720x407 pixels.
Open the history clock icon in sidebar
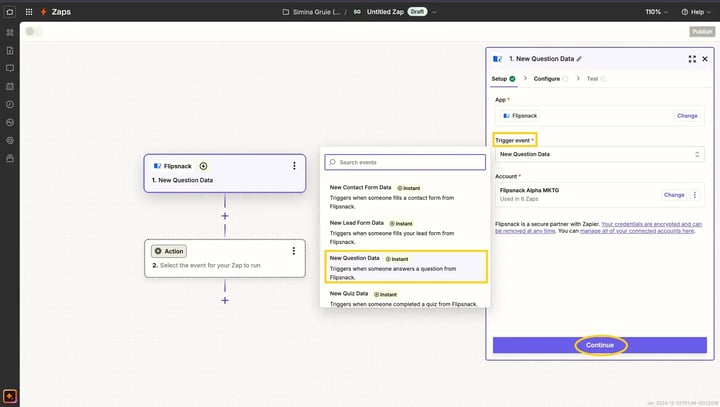click(x=10, y=104)
